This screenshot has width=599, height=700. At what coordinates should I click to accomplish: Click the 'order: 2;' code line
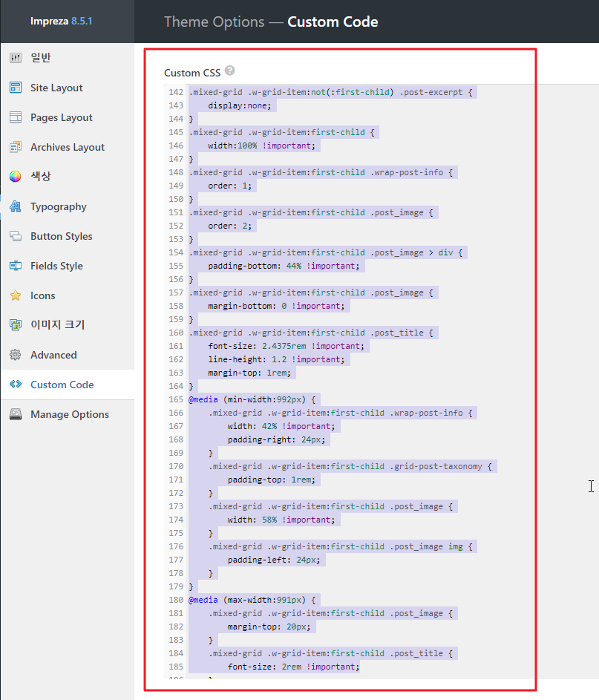pos(229,226)
